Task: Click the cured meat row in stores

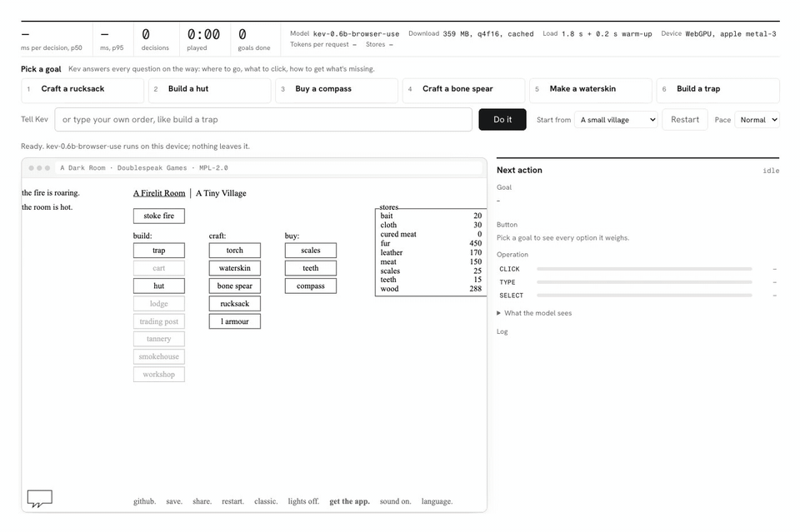Action: 431,235
